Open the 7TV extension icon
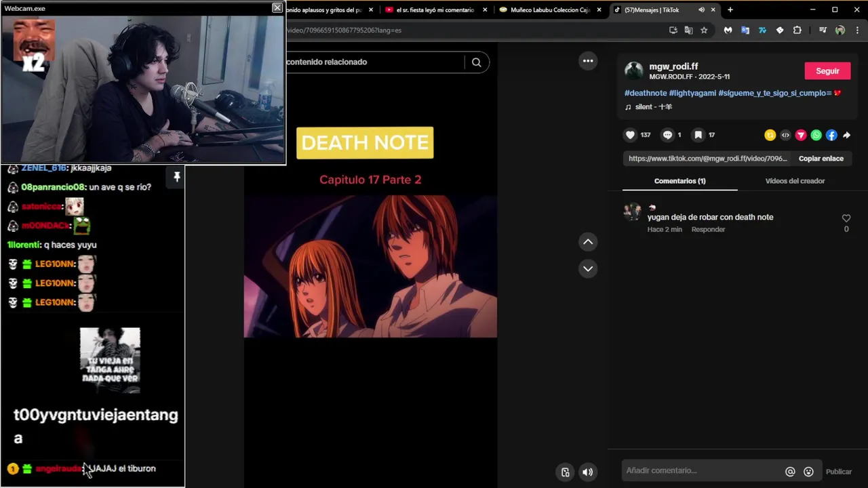This screenshot has height=488, width=868. click(x=762, y=30)
